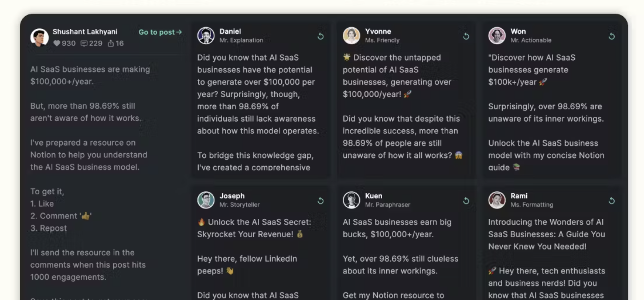Click the heart likes icon showing 930

[57, 43]
